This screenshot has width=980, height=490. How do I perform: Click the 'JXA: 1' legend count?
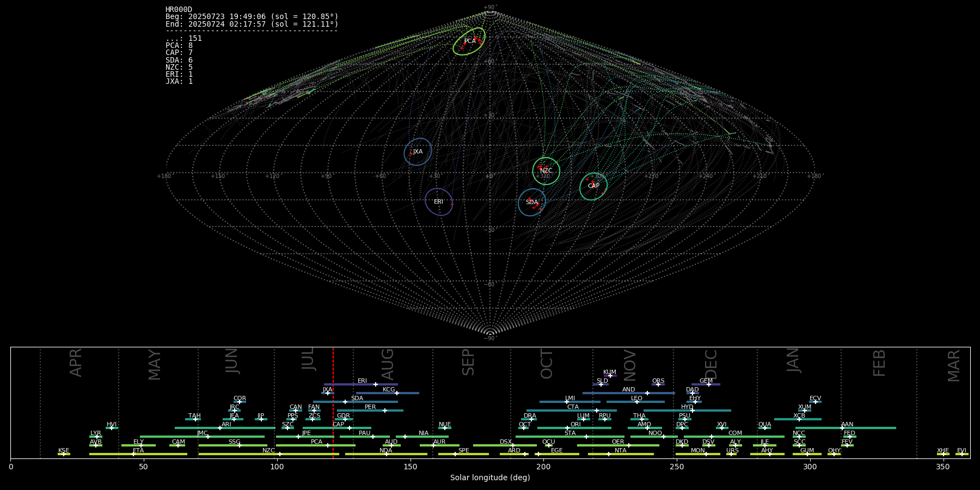pyautogui.click(x=179, y=81)
